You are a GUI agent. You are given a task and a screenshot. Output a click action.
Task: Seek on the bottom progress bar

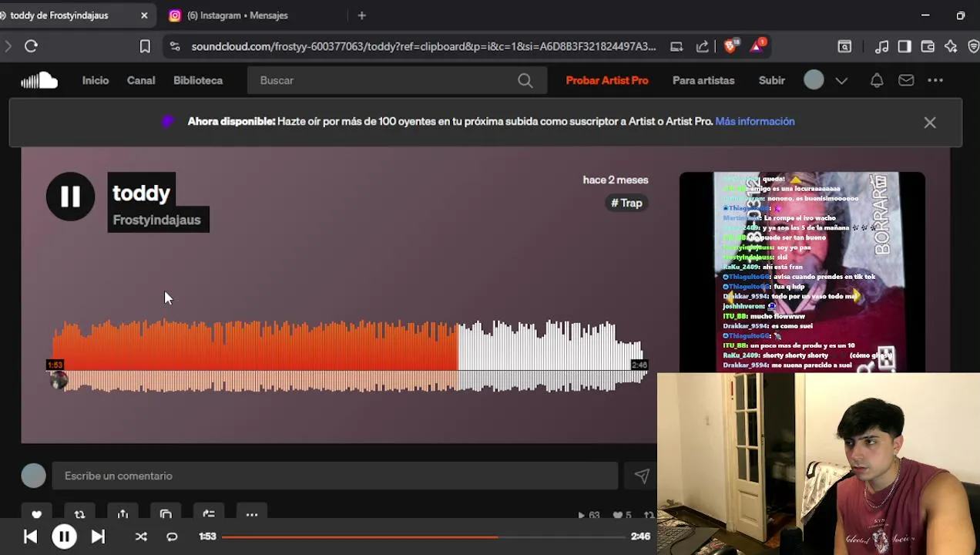[424, 536]
